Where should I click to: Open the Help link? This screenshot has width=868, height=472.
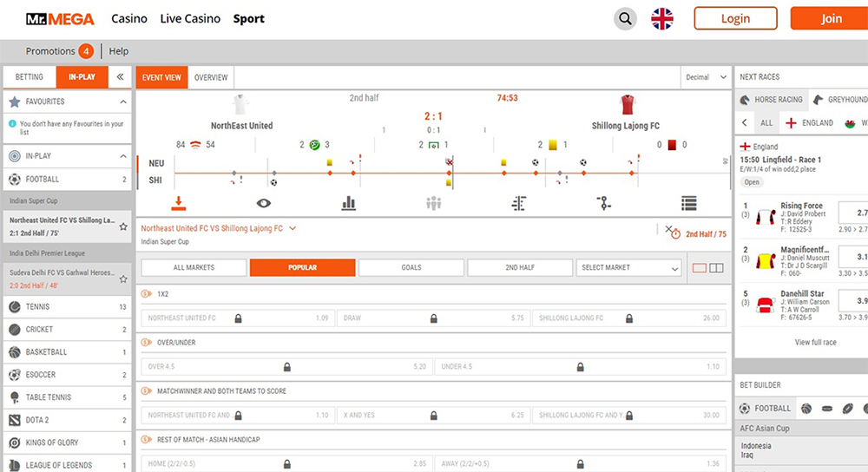tap(118, 51)
